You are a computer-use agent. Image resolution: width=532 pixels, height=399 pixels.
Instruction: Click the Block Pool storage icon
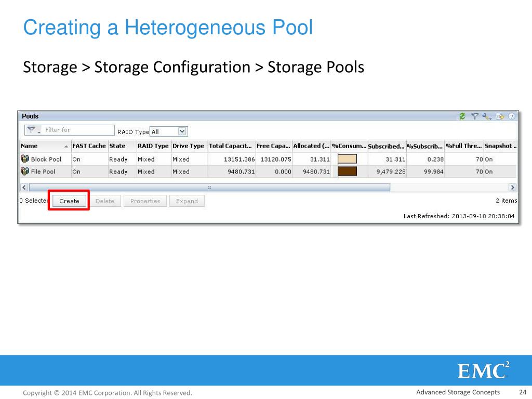[x=25, y=159]
